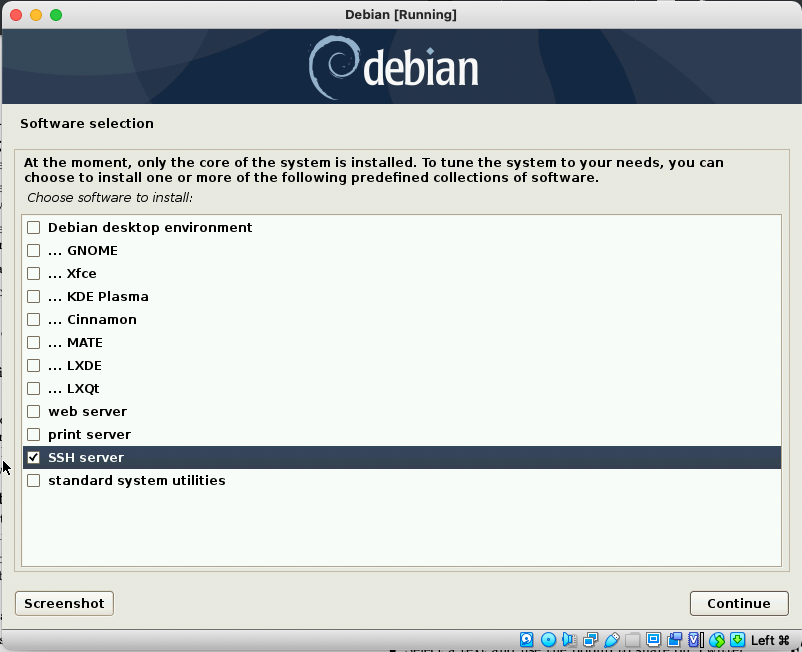Tick the Xfce checkbox
The width and height of the screenshot is (802, 652).
click(34, 273)
